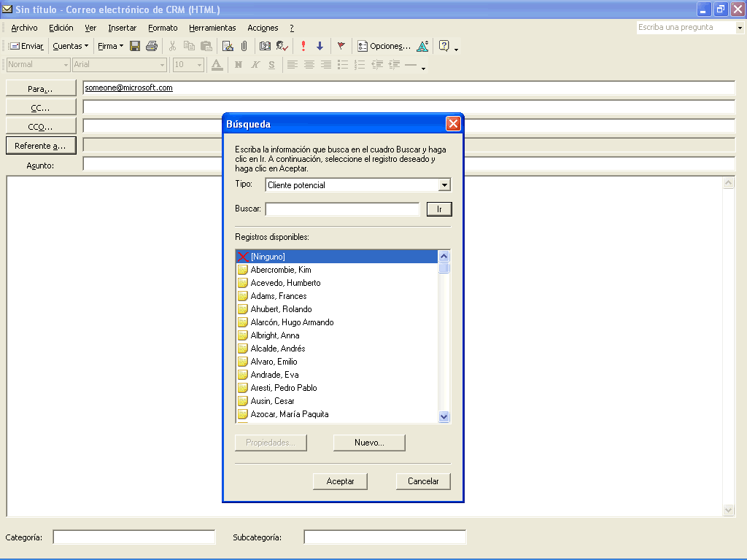747x560 pixels.
Task: Click records list scroll down arrow
Action: pyautogui.click(x=444, y=416)
